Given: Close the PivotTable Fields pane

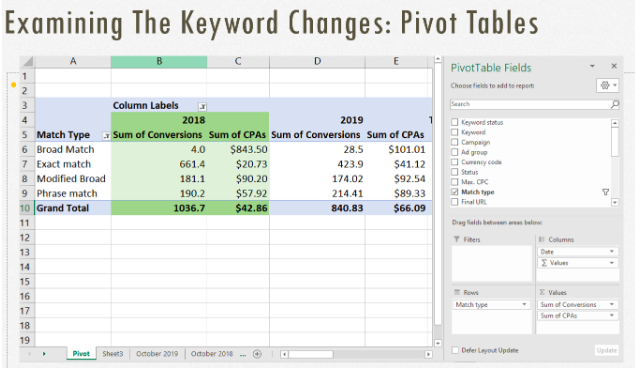Looking at the screenshot, I should (x=614, y=66).
